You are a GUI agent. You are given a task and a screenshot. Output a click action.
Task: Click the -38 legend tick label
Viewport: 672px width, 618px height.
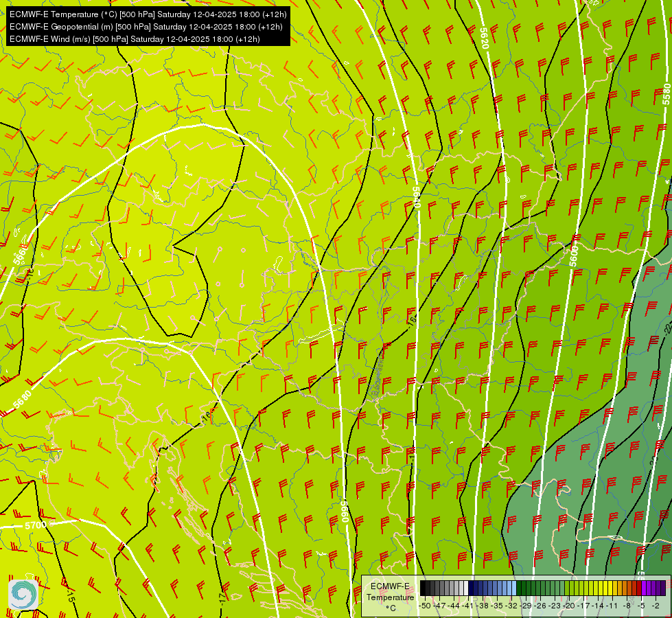point(483,606)
